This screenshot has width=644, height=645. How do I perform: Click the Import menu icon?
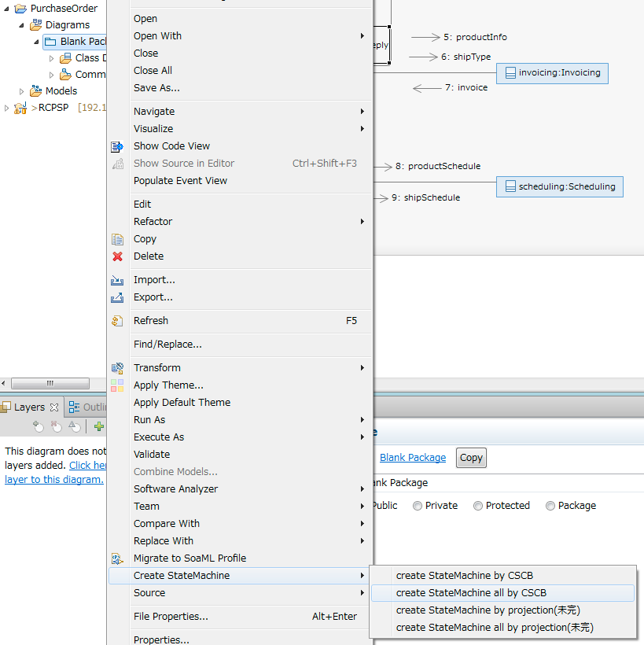coord(118,280)
